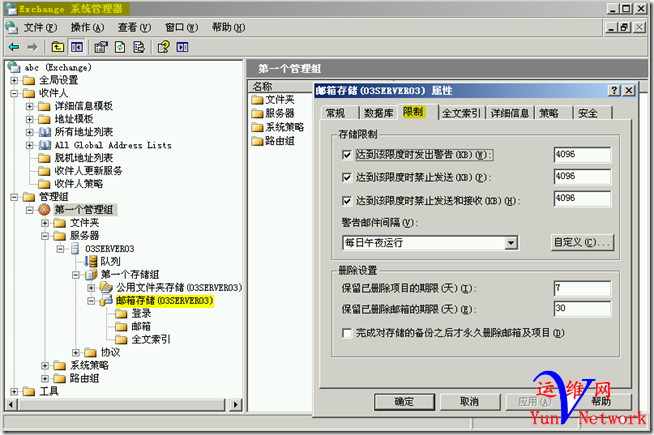654x435 pixels.
Task: Open the 文件(F) menu
Action: tap(40, 28)
